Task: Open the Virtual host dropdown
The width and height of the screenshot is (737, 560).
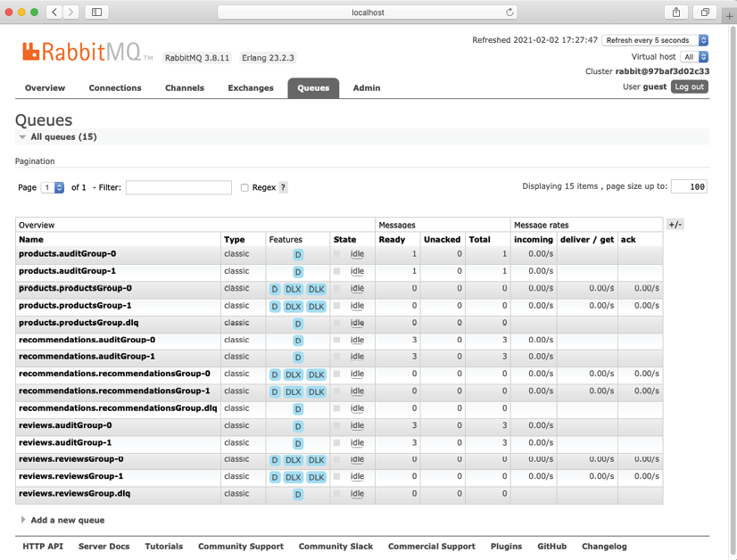Action: pos(695,56)
